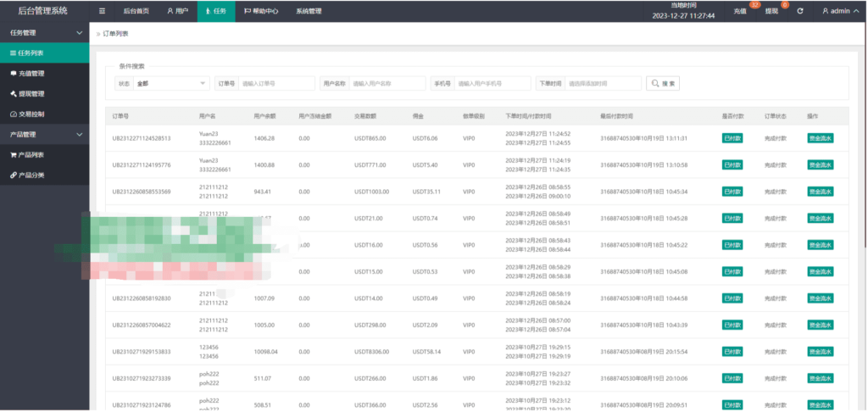Screen dimensions: 868x412
Task: Click the refresh icon in top bar
Action: 800,11
